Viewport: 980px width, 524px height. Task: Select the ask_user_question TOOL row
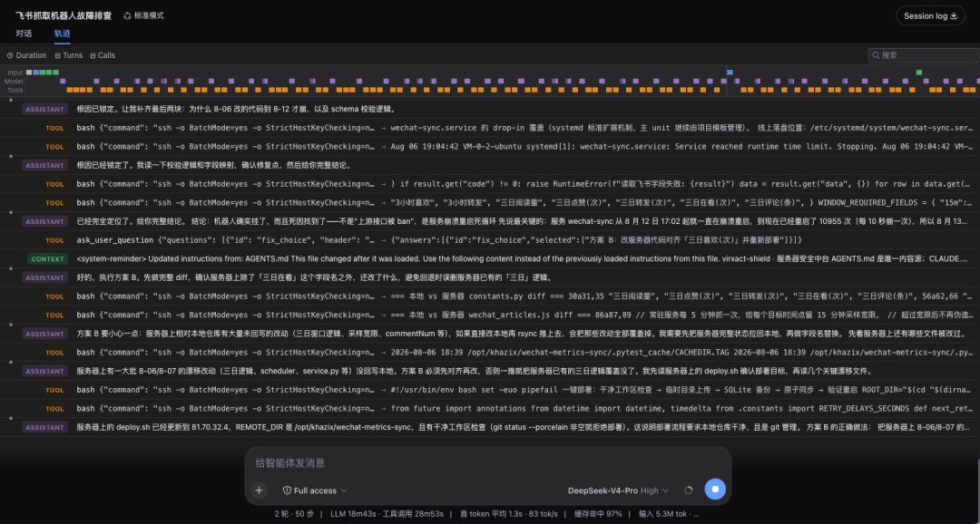click(x=490, y=240)
